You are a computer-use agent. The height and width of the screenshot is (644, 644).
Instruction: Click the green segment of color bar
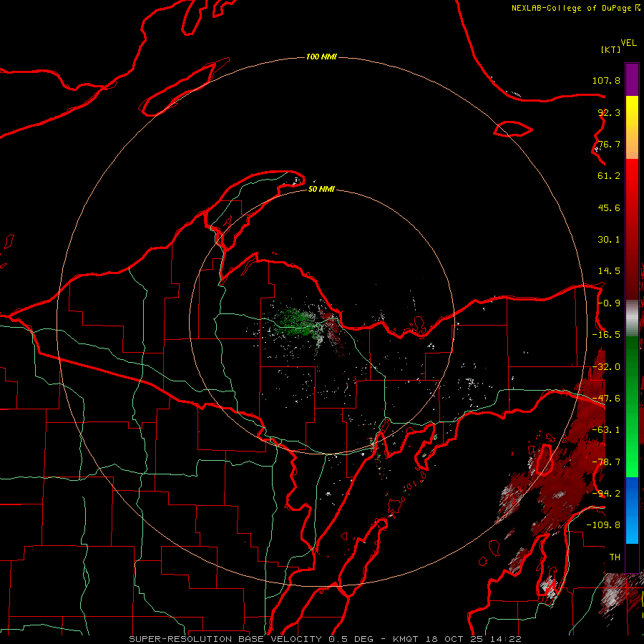pyautogui.click(x=632, y=406)
